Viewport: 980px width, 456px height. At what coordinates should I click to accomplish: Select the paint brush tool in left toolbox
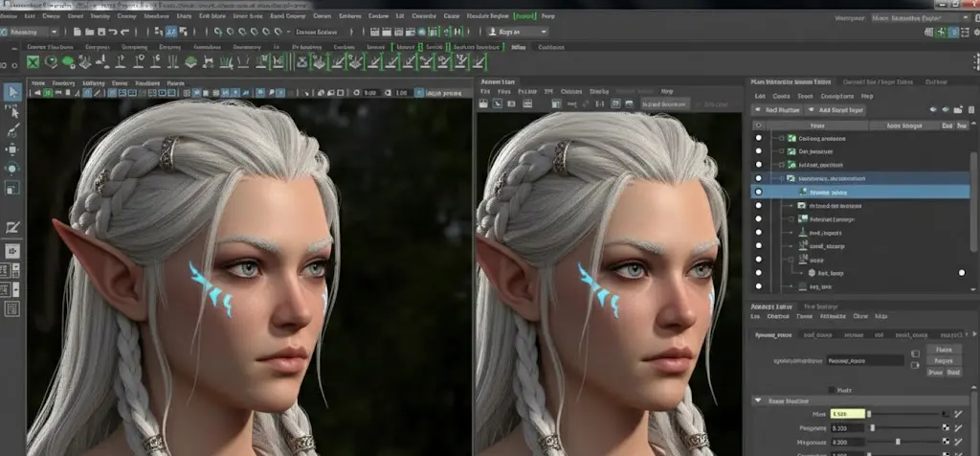click(13, 130)
